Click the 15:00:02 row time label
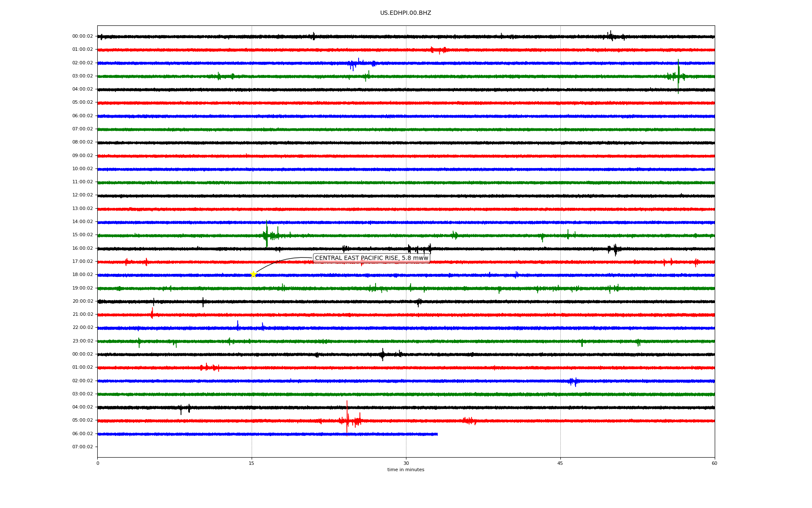 (82, 235)
